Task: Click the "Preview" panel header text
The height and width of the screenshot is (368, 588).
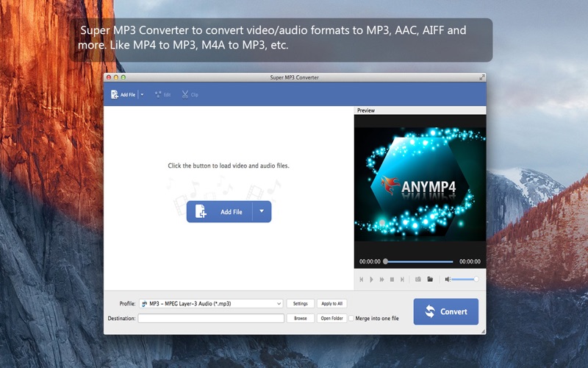Action: pyautogui.click(x=365, y=110)
